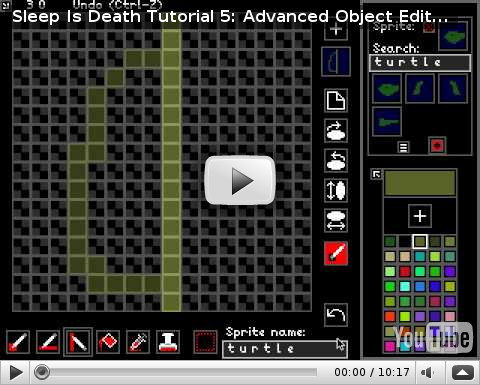Select the line drawing tool
The image size is (480, 385).
click(48, 342)
